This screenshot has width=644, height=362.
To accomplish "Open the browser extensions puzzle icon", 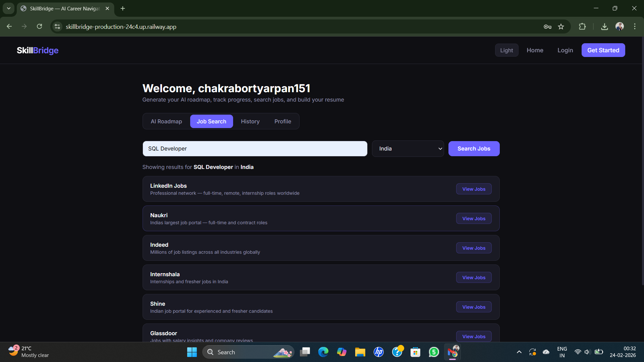I will (x=582, y=26).
